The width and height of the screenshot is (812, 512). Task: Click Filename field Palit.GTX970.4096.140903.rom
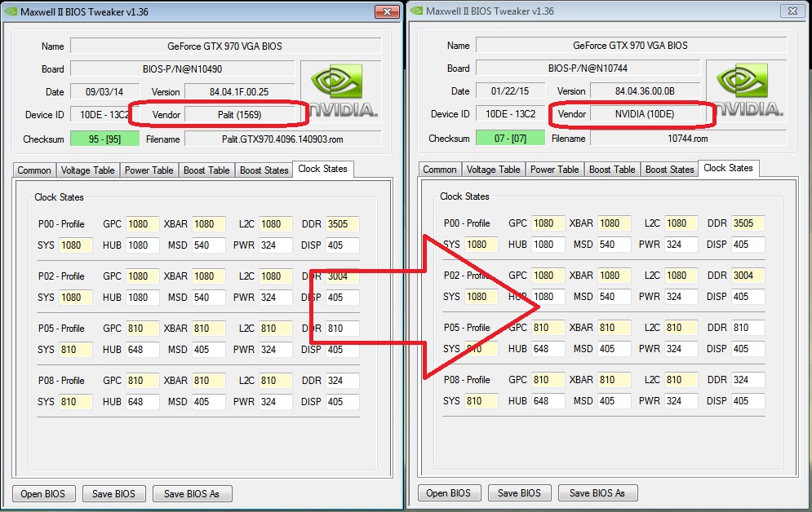pyautogui.click(x=282, y=139)
